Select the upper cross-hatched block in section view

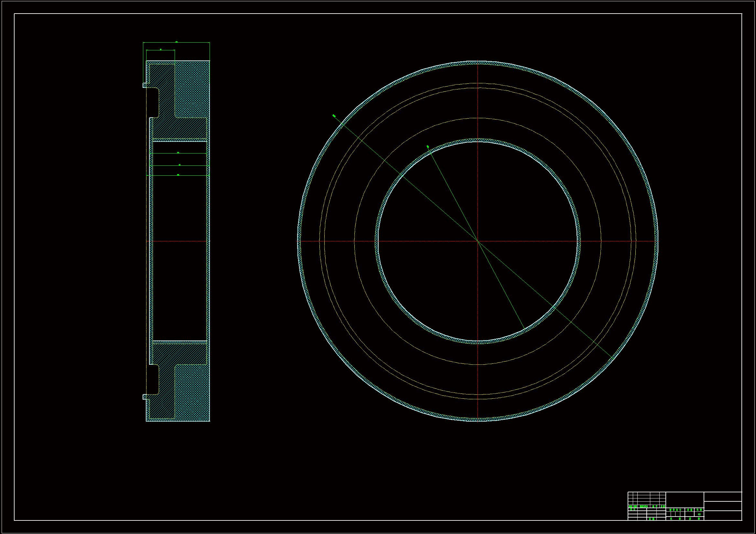(x=192, y=89)
